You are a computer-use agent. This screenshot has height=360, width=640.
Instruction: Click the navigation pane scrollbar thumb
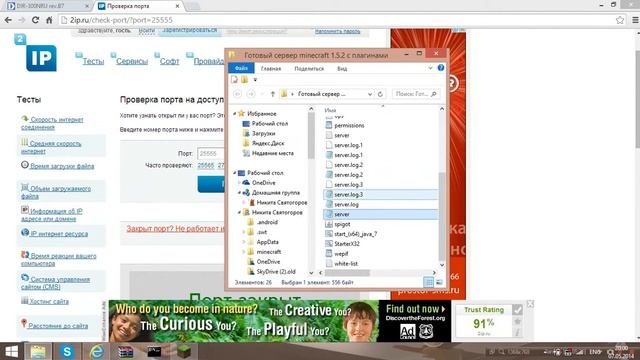(311, 135)
